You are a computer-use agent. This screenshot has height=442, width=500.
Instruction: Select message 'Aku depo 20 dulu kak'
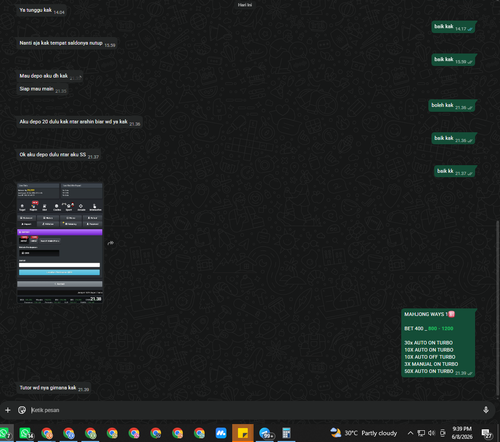click(x=80, y=122)
